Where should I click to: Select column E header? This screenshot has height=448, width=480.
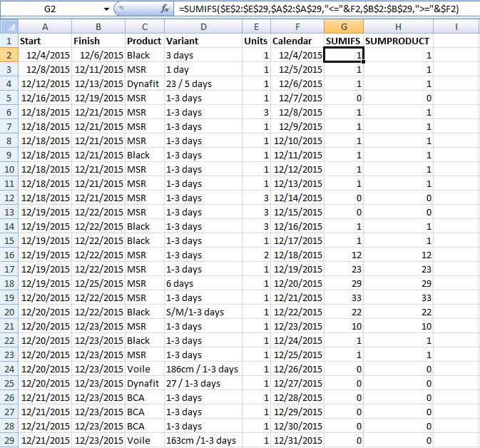click(257, 26)
